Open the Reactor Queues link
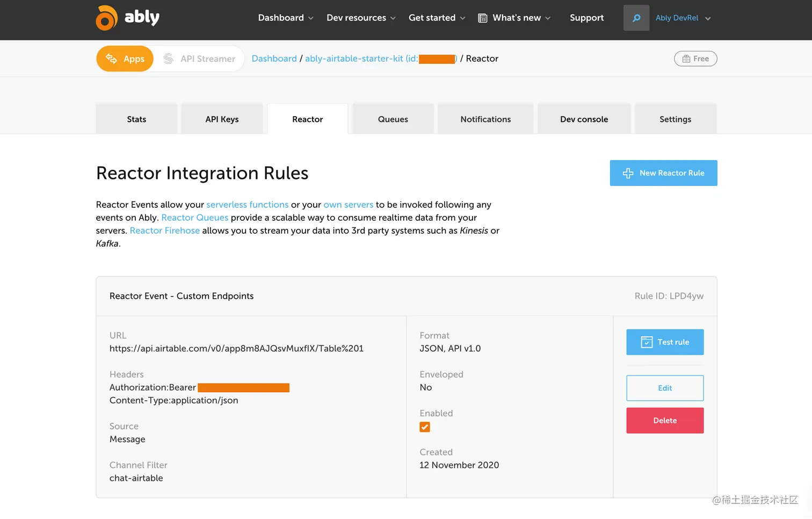This screenshot has width=812, height=519. coord(194,218)
